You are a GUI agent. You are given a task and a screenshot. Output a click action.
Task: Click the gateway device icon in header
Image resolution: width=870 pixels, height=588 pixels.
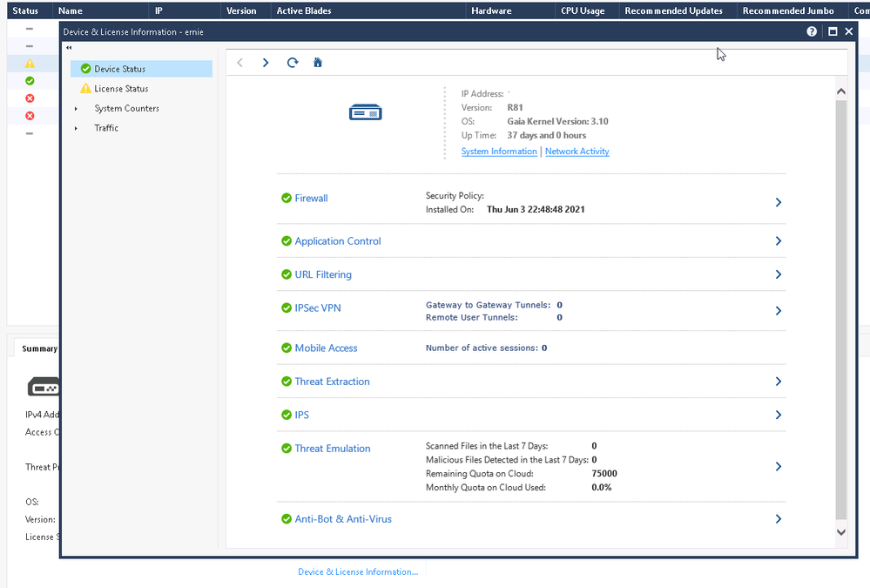point(365,112)
